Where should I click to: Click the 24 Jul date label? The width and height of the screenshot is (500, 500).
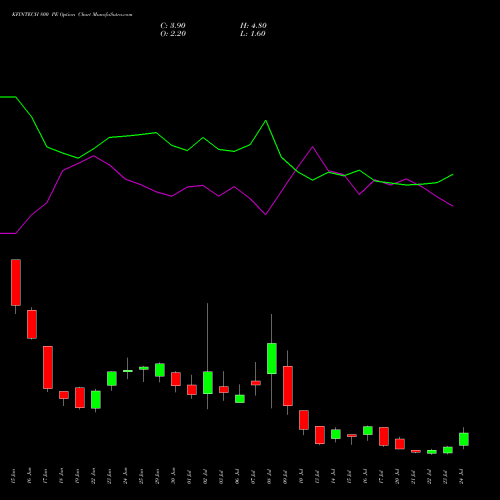pos(461,476)
